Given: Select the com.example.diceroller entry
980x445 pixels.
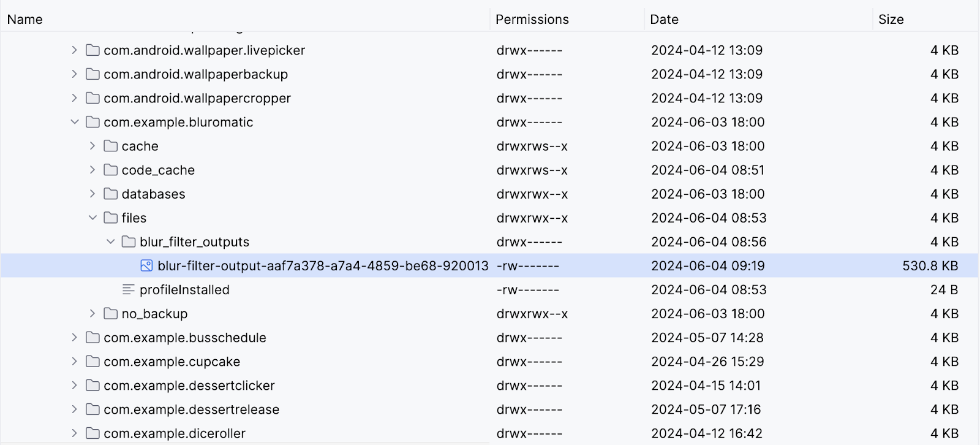Looking at the screenshot, I should point(174,433).
